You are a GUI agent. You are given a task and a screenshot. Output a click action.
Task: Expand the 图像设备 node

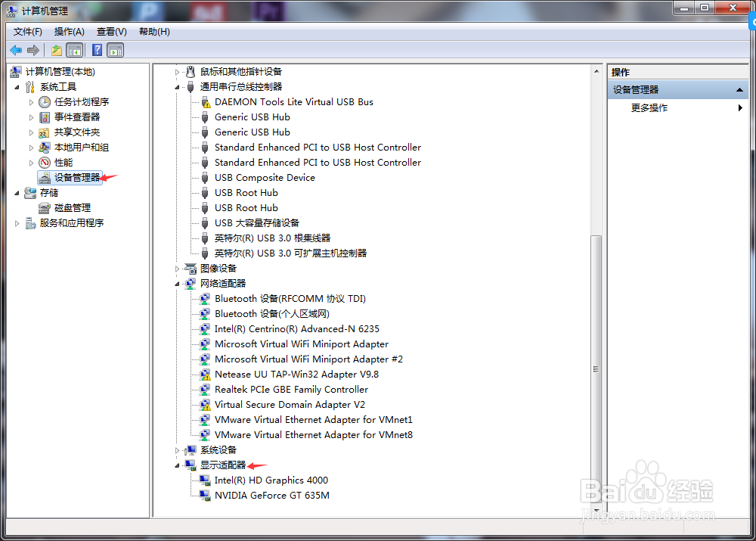click(x=177, y=269)
